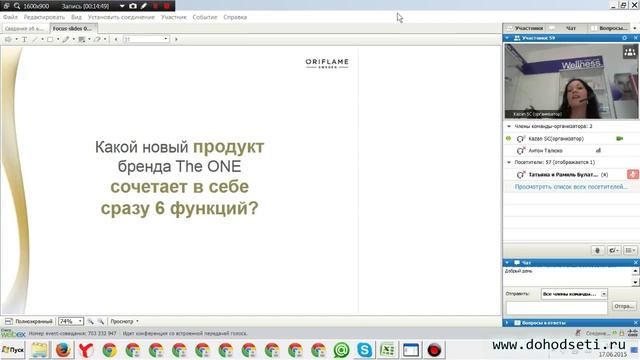Select the Line annotation tool

pyautogui.click(x=35, y=40)
